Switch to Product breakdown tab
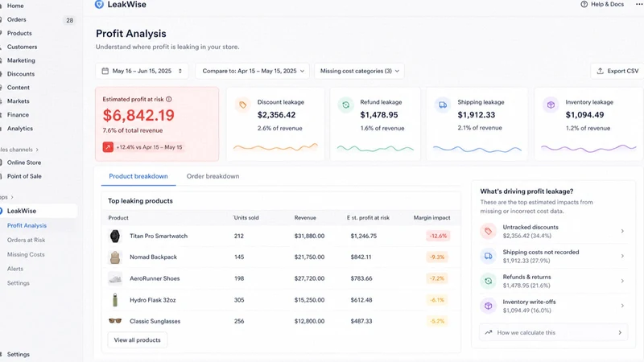 [138, 176]
